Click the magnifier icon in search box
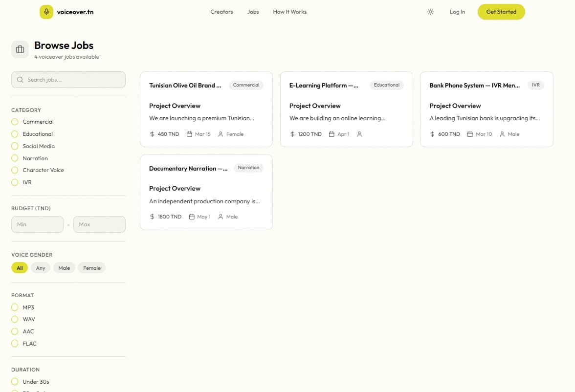The height and width of the screenshot is (392, 575). (20, 80)
